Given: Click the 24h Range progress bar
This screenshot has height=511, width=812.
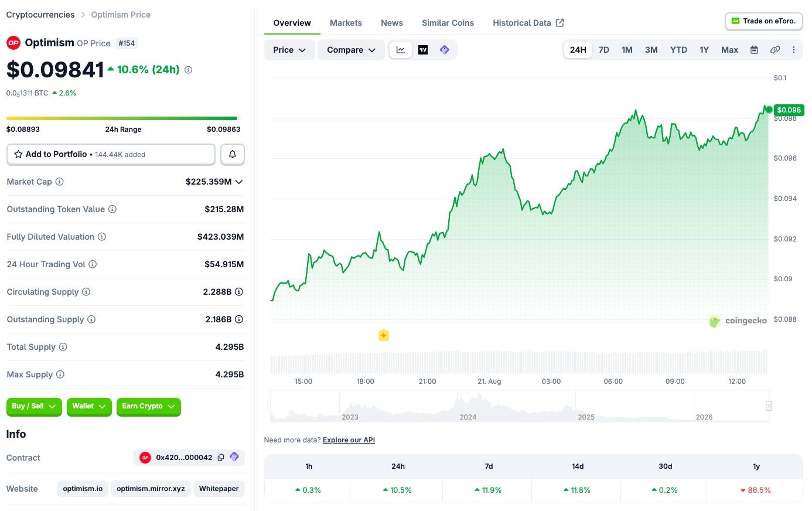Looking at the screenshot, I should click(x=123, y=118).
